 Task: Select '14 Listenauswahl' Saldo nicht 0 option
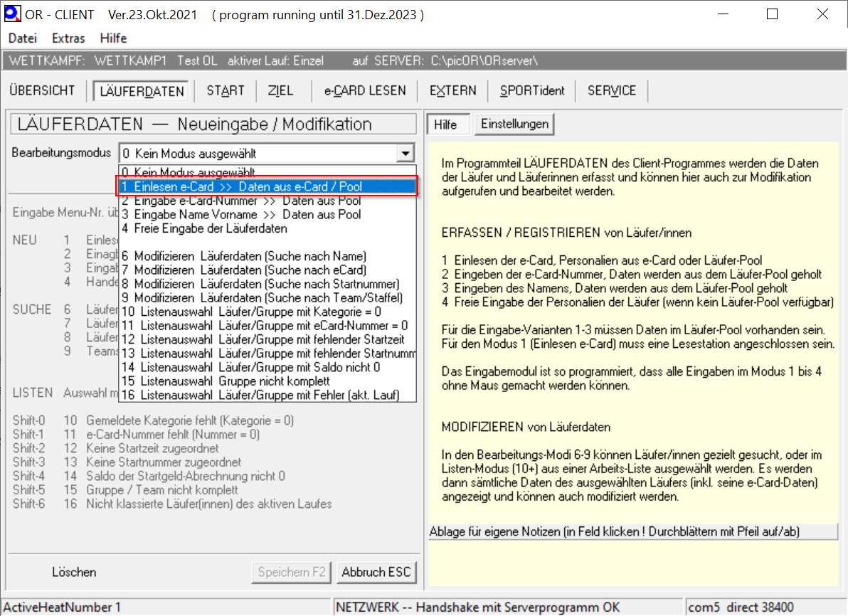pyautogui.click(x=250, y=367)
